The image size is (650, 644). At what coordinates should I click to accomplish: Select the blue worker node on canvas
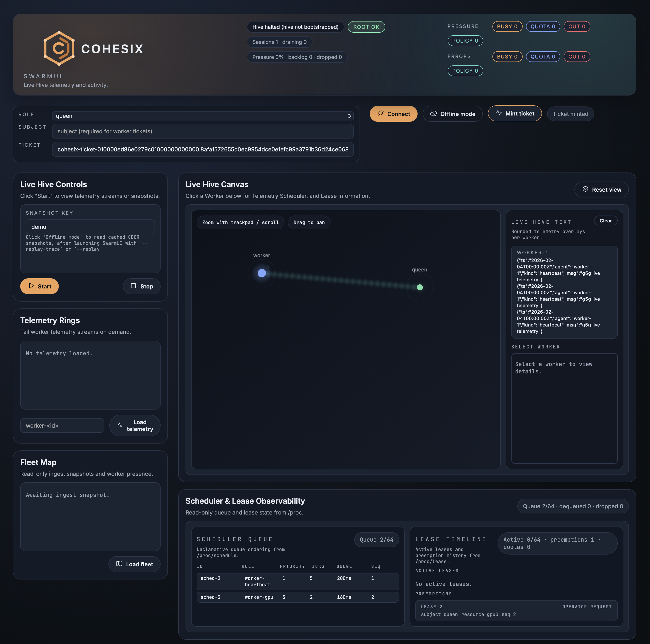pos(262,273)
